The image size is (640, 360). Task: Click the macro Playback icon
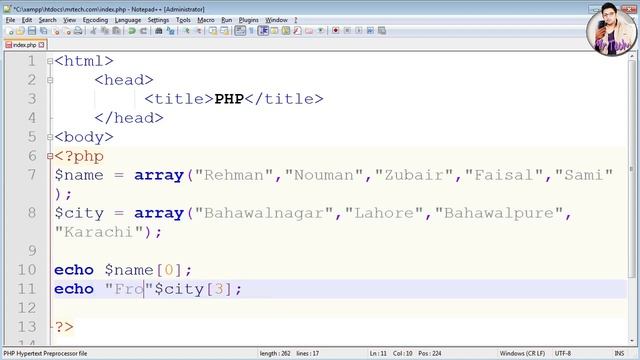[359, 31]
